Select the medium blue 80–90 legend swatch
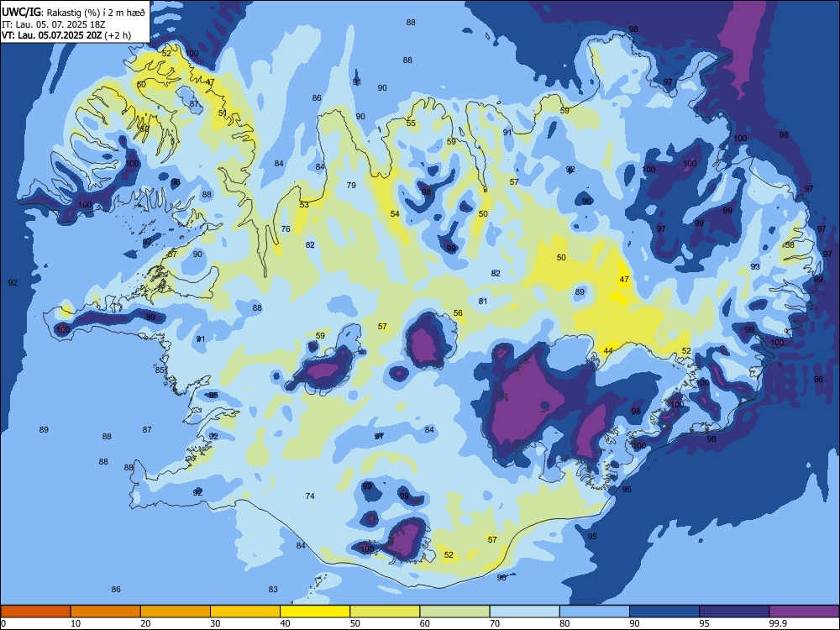Viewport: 840px width, 630px height. [595, 612]
